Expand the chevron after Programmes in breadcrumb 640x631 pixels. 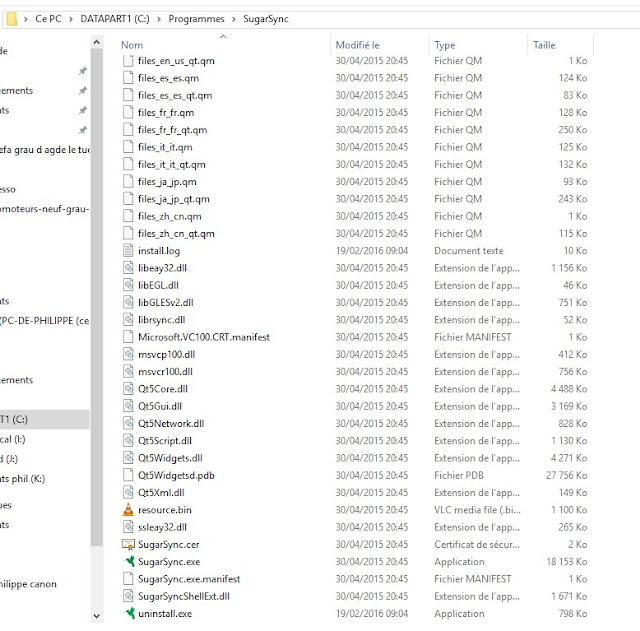pos(234,19)
